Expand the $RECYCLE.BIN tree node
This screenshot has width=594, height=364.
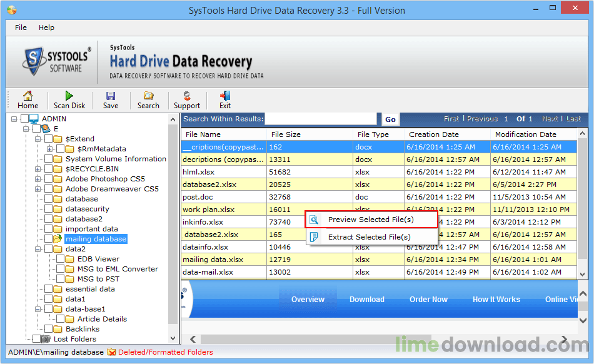point(38,169)
